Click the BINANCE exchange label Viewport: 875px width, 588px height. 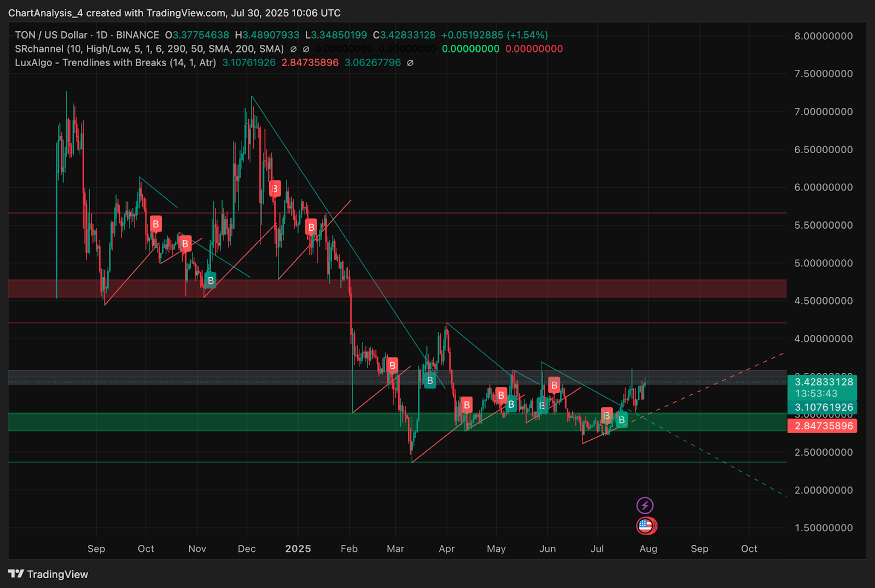pyautogui.click(x=137, y=34)
